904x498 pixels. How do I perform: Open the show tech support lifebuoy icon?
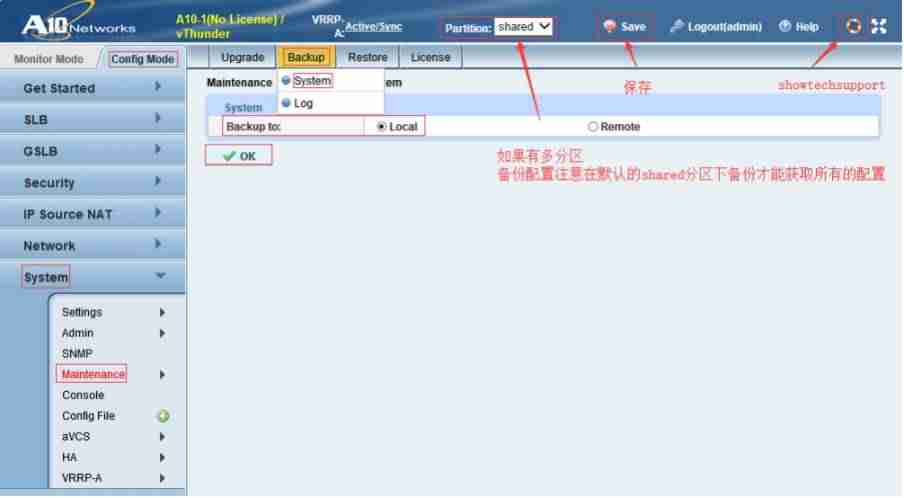click(x=853, y=26)
